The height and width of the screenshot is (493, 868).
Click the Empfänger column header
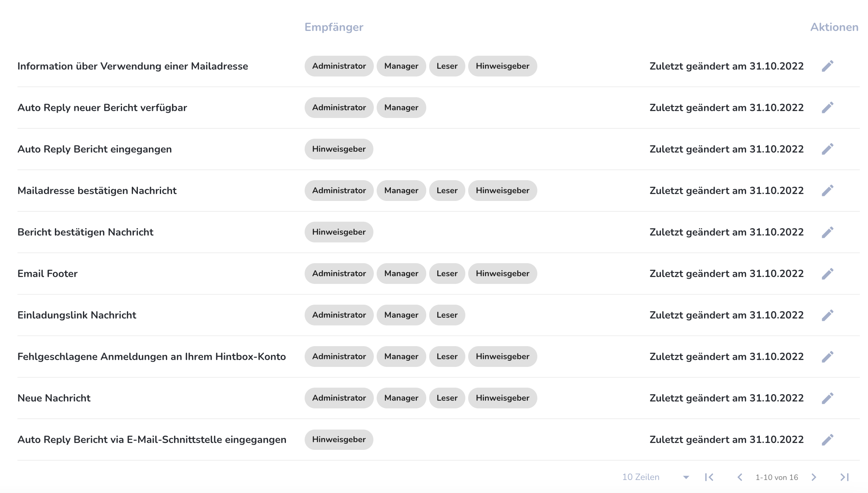334,27
